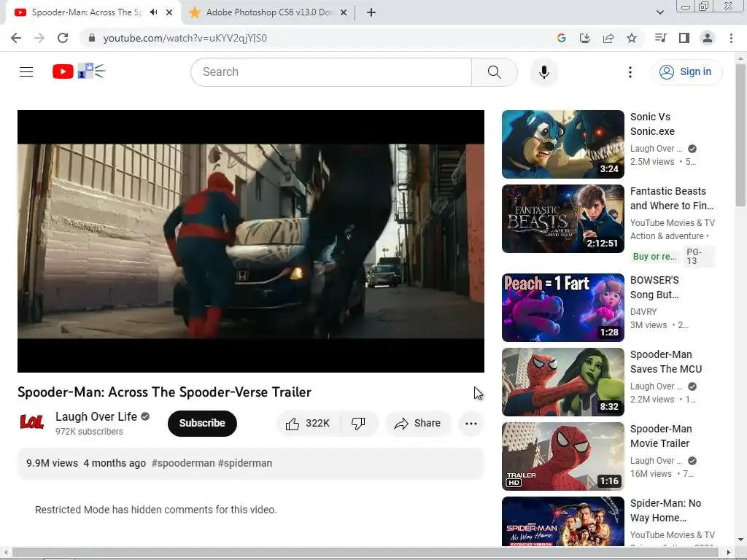Click the search magnifier button
747x560 pixels.
(x=495, y=72)
